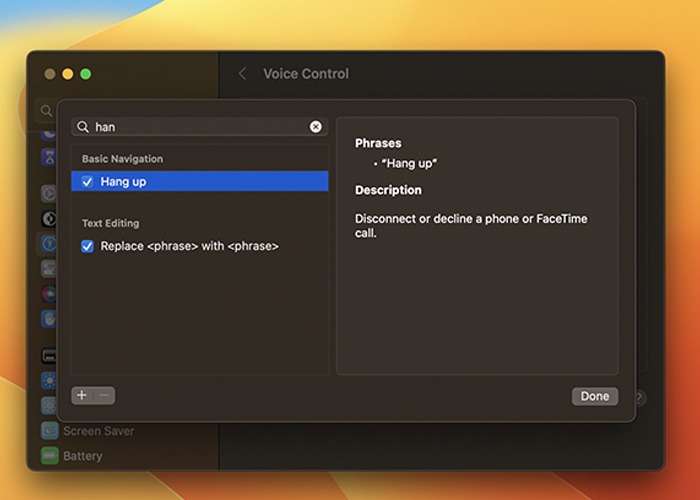Click the Privacy hand sidebar icon

(x=49, y=319)
